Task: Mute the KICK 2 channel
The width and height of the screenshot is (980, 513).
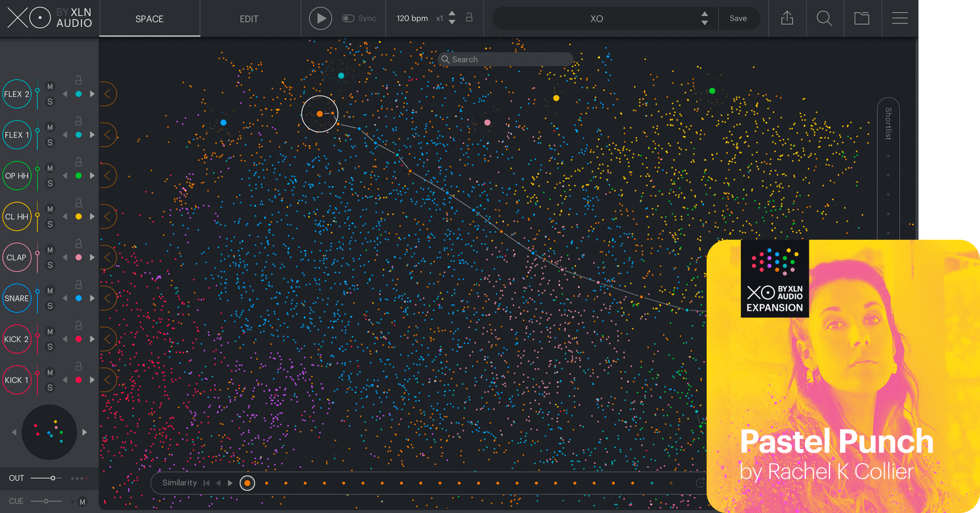Action: click(x=50, y=332)
